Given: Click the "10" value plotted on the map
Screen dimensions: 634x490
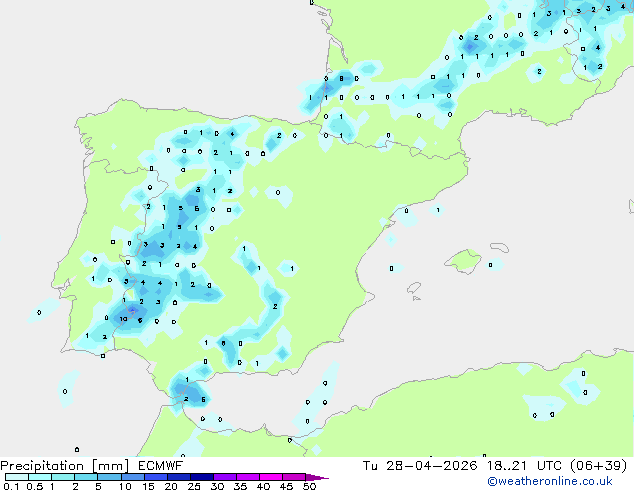Looking at the screenshot, I should click(123, 319).
